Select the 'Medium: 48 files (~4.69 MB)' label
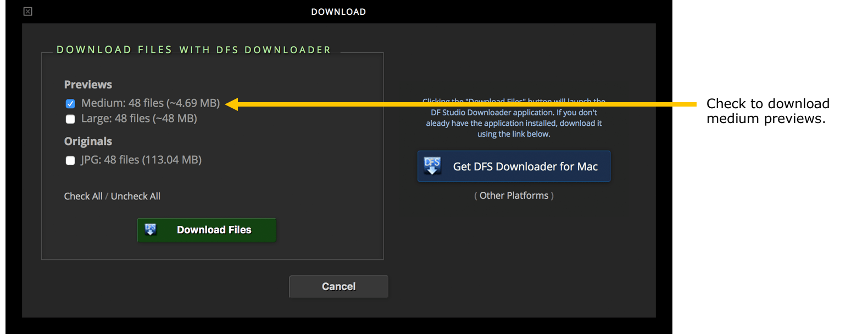The width and height of the screenshot is (868, 334). point(151,103)
